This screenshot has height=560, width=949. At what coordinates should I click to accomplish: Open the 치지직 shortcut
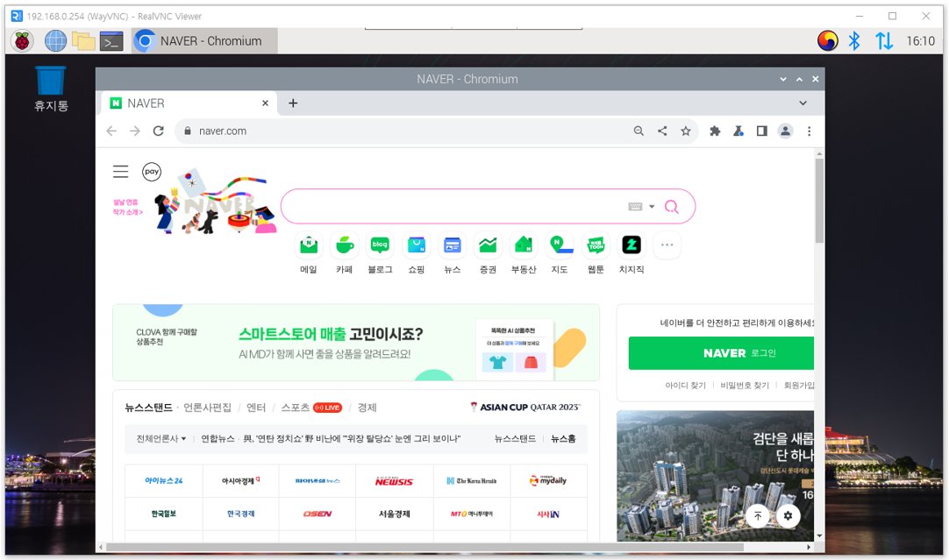pos(631,252)
